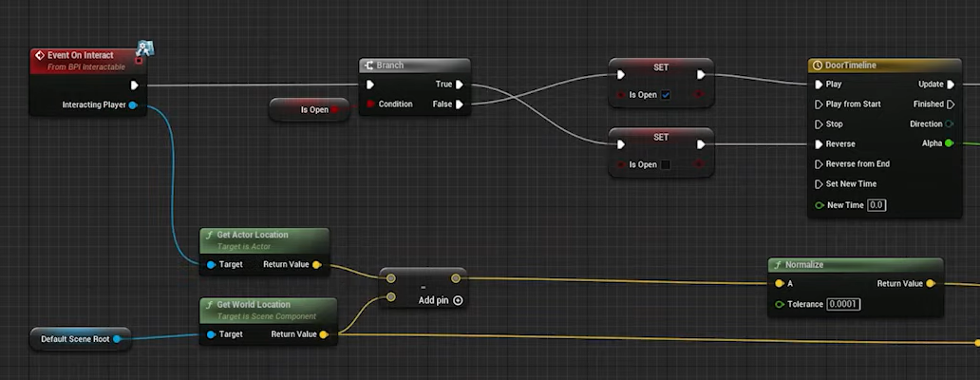This screenshot has width=980, height=380.
Task: Click the subtract node top input pin
Action: coord(390,278)
